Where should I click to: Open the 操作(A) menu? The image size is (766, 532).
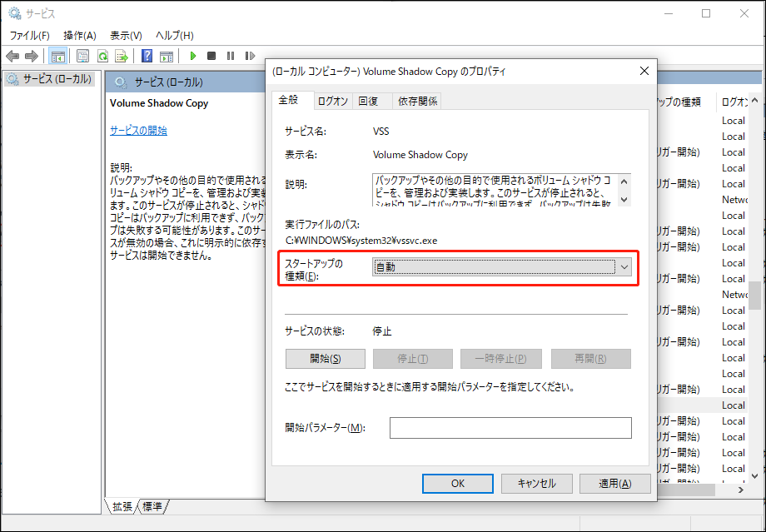79,34
